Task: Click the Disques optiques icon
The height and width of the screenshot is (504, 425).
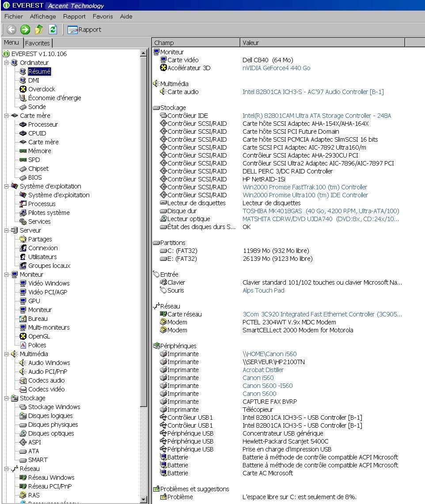Action: (x=23, y=433)
